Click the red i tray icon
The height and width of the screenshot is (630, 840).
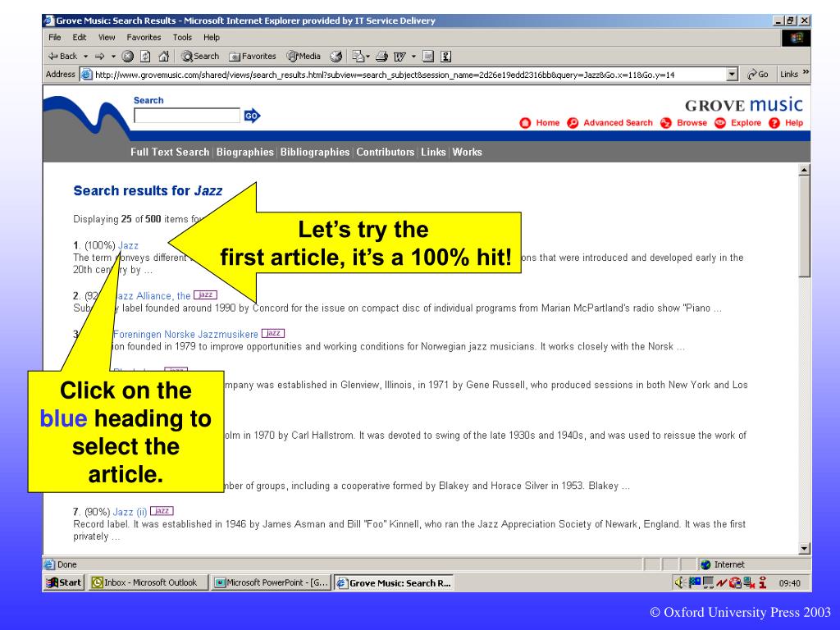click(x=763, y=583)
